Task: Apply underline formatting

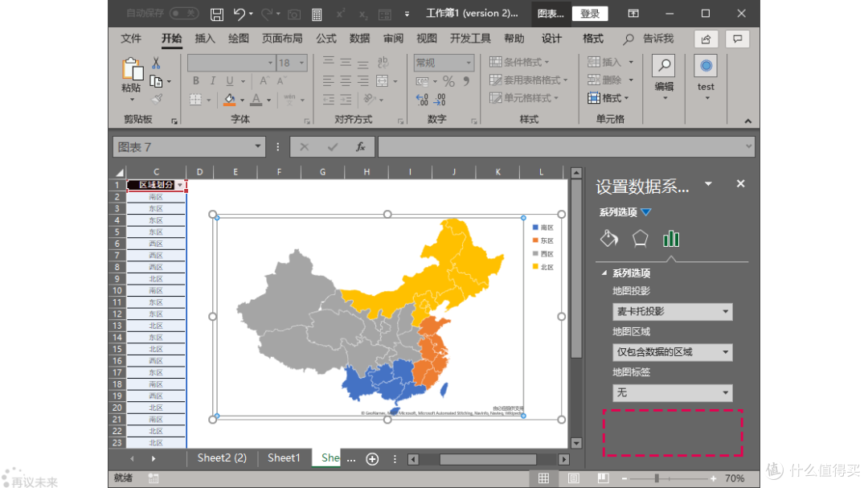Action: (230, 81)
